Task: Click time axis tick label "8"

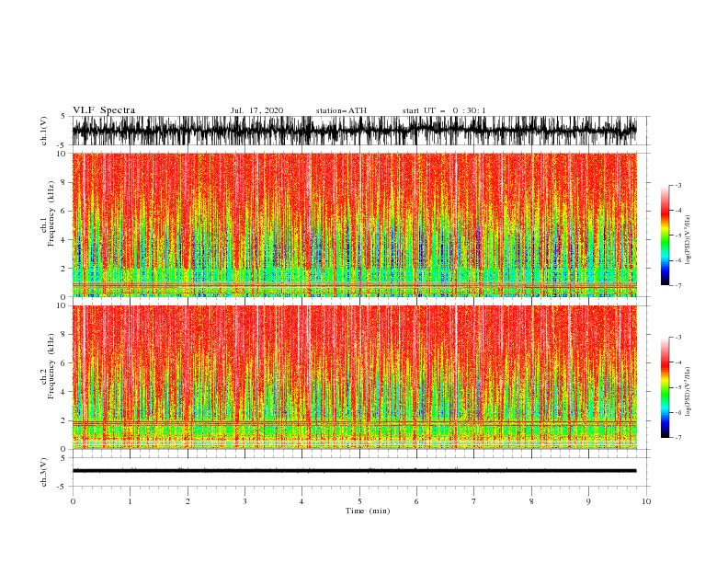Action: [531, 501]
